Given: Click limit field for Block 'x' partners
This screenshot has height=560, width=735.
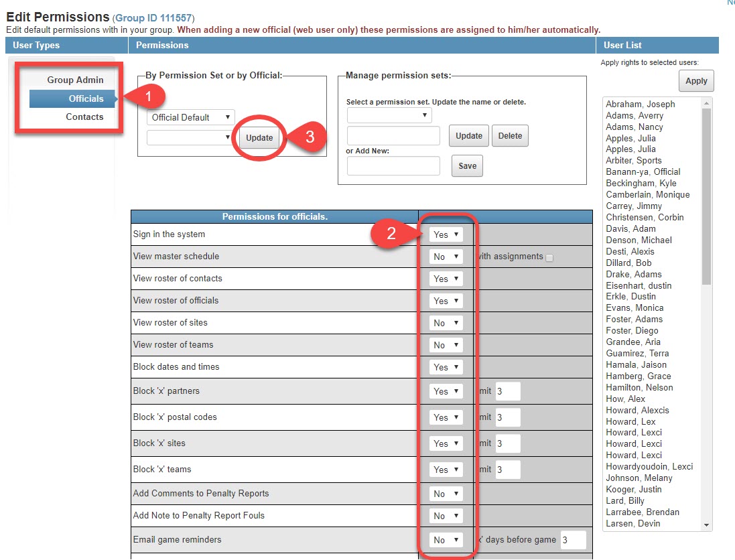Looking at the screenshot, I should coord(508,391).
